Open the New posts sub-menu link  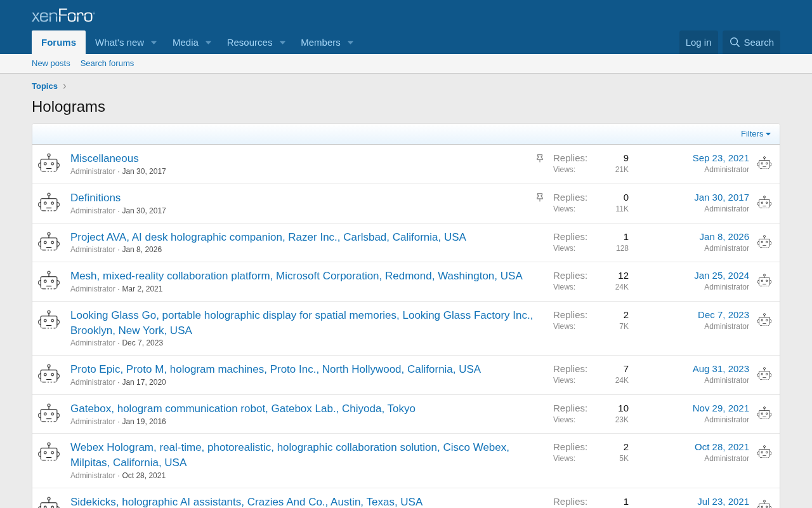point(51,63)
